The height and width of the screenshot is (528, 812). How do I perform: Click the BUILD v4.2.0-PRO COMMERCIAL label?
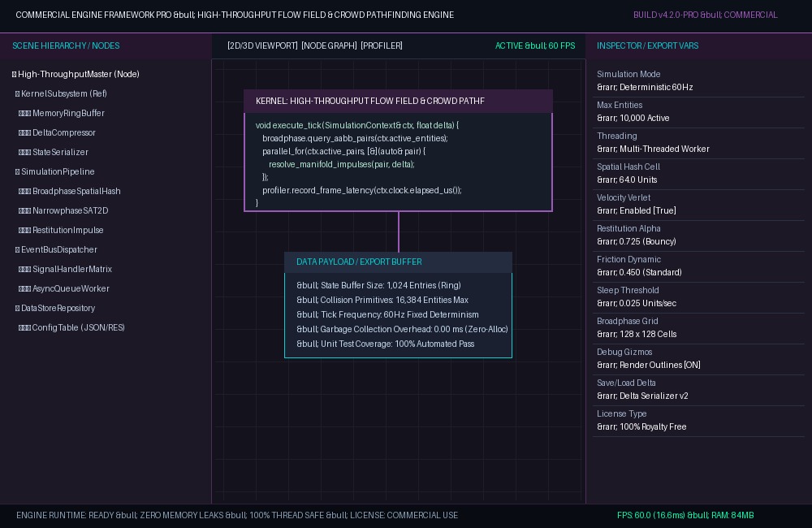[706, 15]
